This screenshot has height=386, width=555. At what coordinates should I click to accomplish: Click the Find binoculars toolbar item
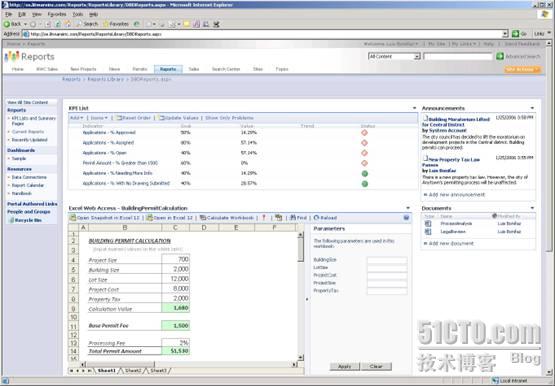coord(298,218)
